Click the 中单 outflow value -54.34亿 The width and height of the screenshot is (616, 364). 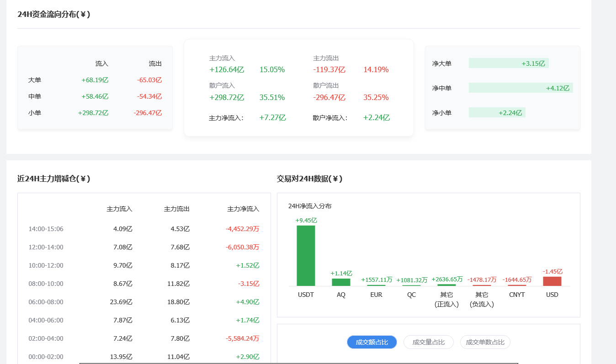tap(149, 96)
